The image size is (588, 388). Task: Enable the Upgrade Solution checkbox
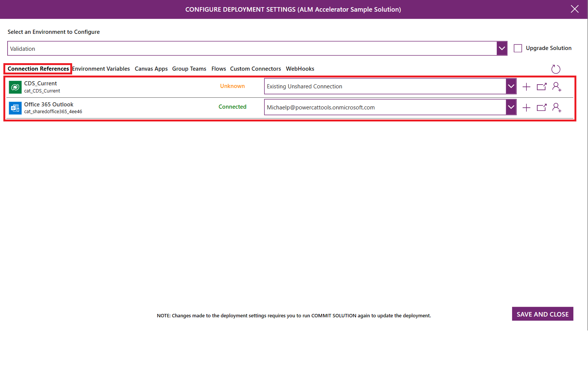click(518, 48)
